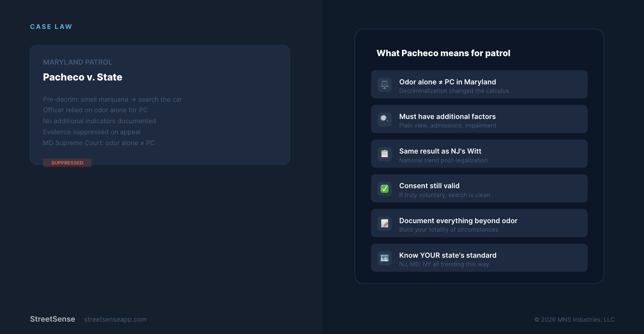Click the scales icon beside Odor alone
Image resolution: width=644 pixels, height=334 pixels.
[x=384, y=85]
